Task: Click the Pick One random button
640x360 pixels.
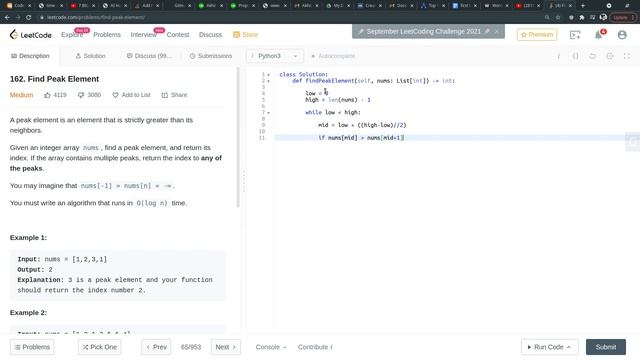Action: click(100, 347)
